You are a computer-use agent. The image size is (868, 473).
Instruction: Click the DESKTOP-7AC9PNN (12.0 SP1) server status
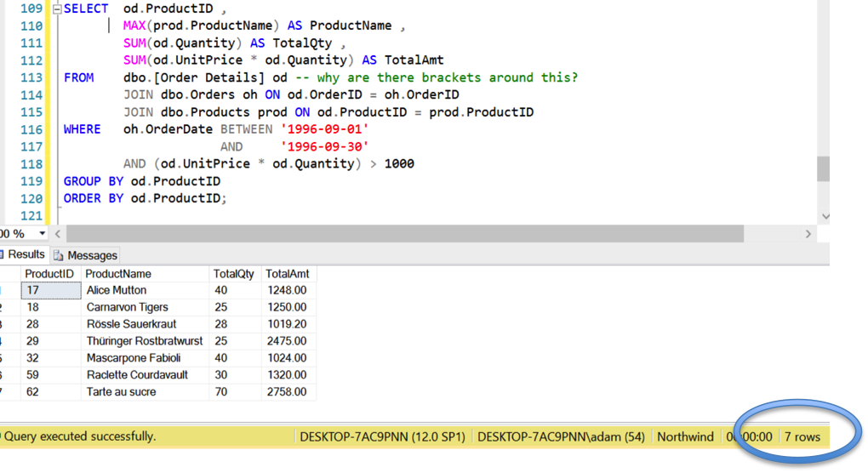coord(382,437)
